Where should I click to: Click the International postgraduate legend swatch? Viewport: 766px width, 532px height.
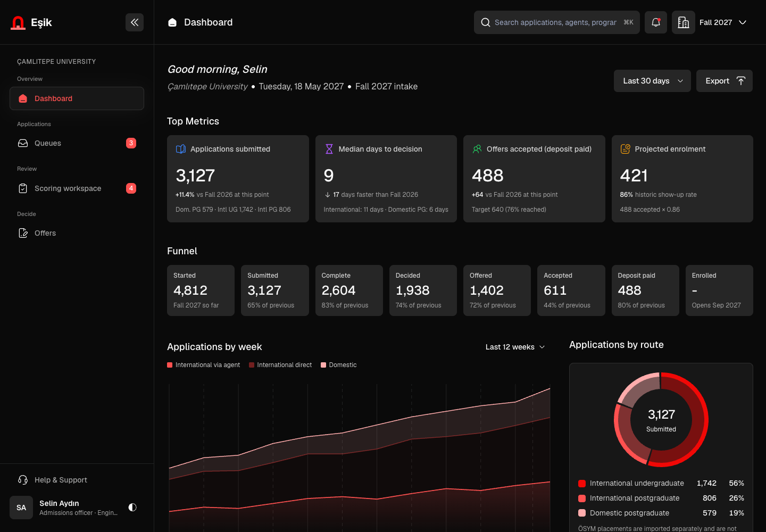582,498
